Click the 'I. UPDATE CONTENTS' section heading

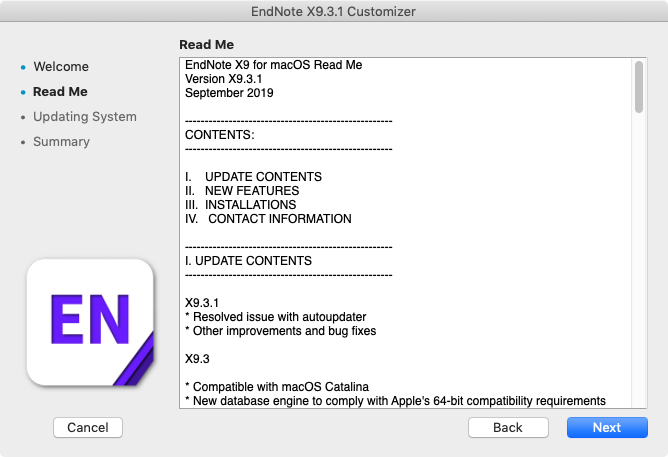click(x=248, y=261)
